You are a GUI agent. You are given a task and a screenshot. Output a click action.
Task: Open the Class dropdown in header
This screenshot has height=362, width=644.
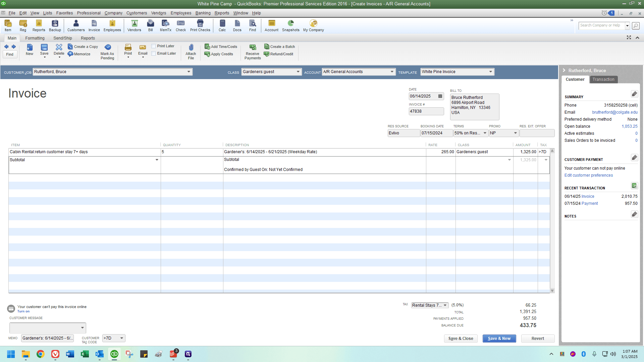(x=298, y=72)
